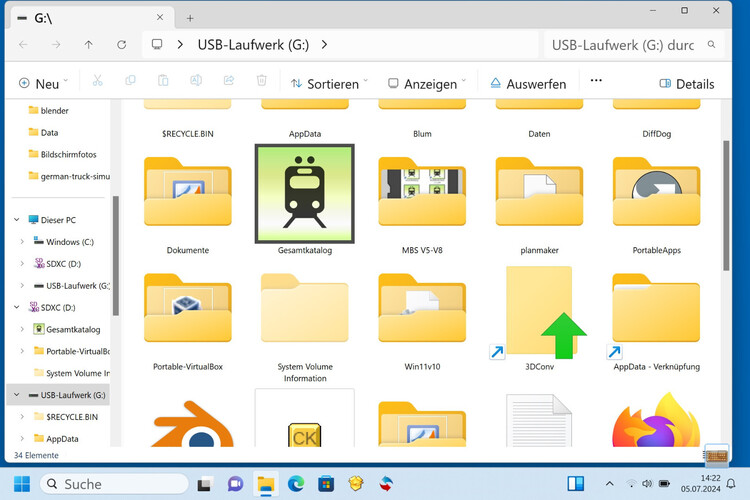Open the Gesamtkatalog train icon folder
This screenshot has width=750, height=500.
click(304, 194)
